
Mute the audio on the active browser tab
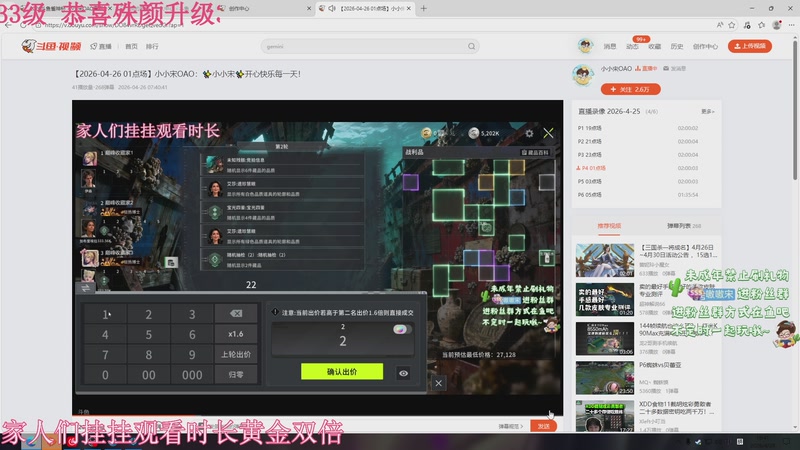pyautogui.click(x=332, y=8)
